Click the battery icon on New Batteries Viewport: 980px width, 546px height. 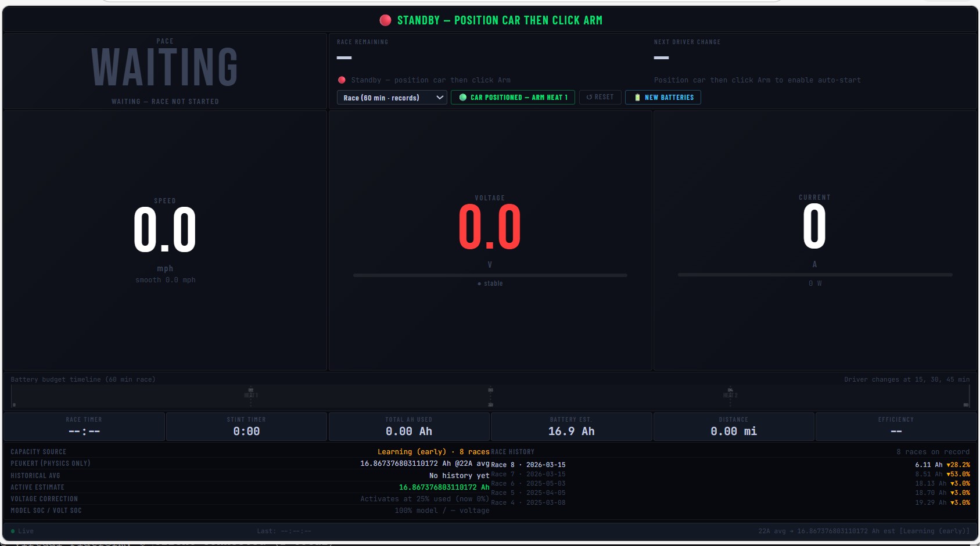(637, 98)
